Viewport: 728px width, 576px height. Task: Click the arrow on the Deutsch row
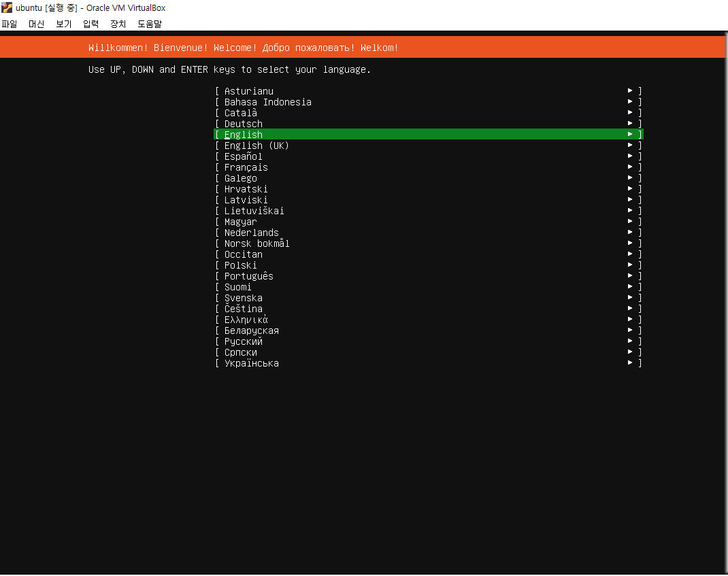(630, 123)
